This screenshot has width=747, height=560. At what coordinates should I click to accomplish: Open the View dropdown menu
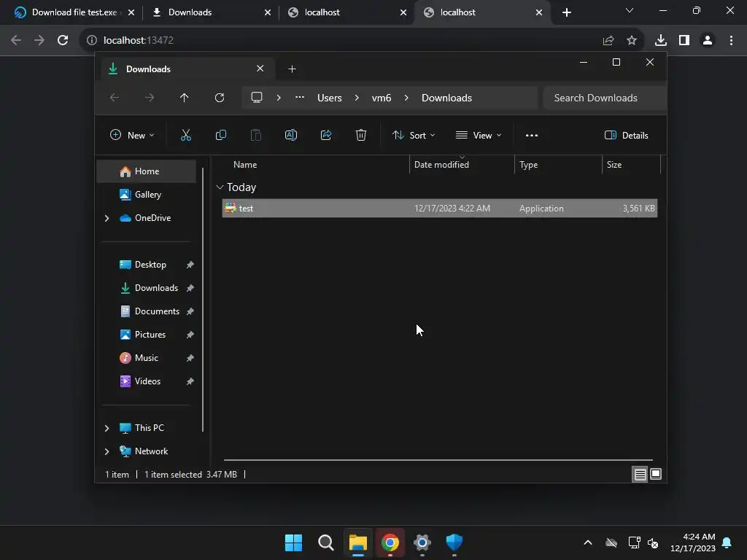[x=479, y=135]
